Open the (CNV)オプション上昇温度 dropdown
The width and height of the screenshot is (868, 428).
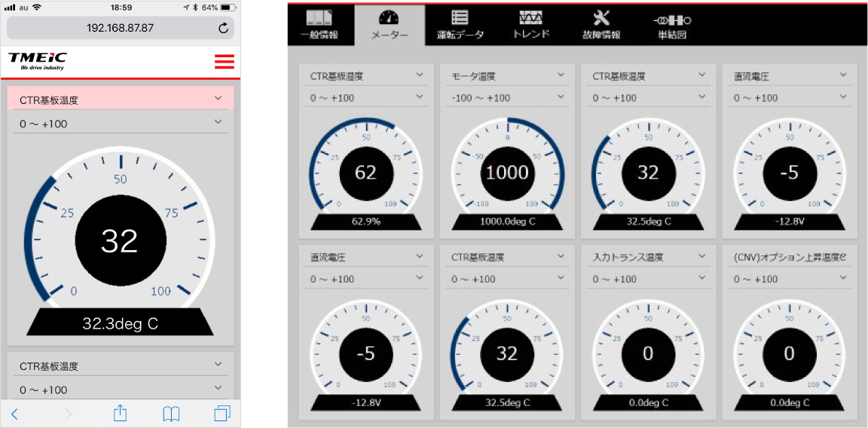click(789, 257)
